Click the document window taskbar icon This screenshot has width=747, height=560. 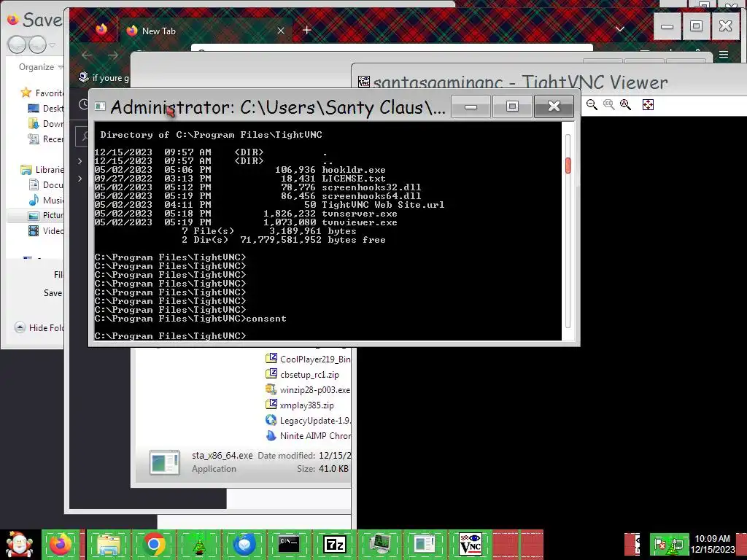[x=425, y=544]
